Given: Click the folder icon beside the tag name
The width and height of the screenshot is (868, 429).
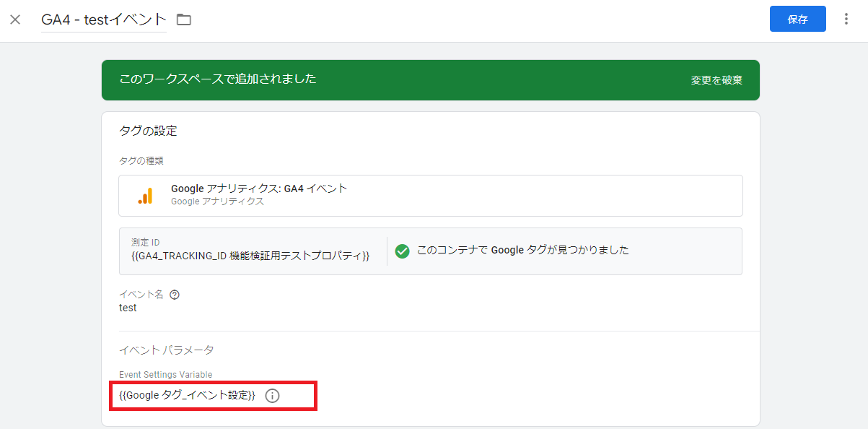Looking at the screenshot, I should click(184, 19).
